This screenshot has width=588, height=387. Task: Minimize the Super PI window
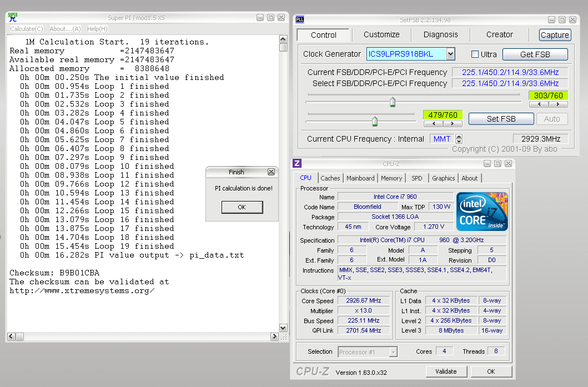[x=260, y=18]
